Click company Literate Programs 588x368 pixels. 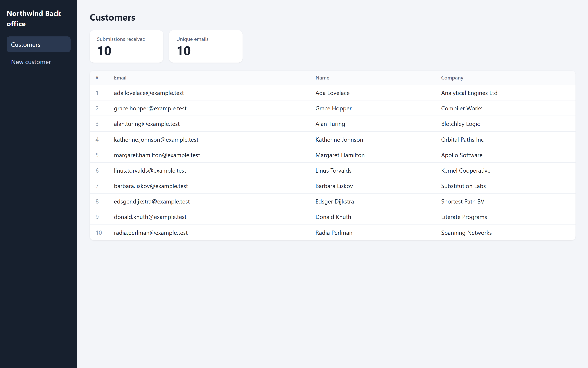464,217
